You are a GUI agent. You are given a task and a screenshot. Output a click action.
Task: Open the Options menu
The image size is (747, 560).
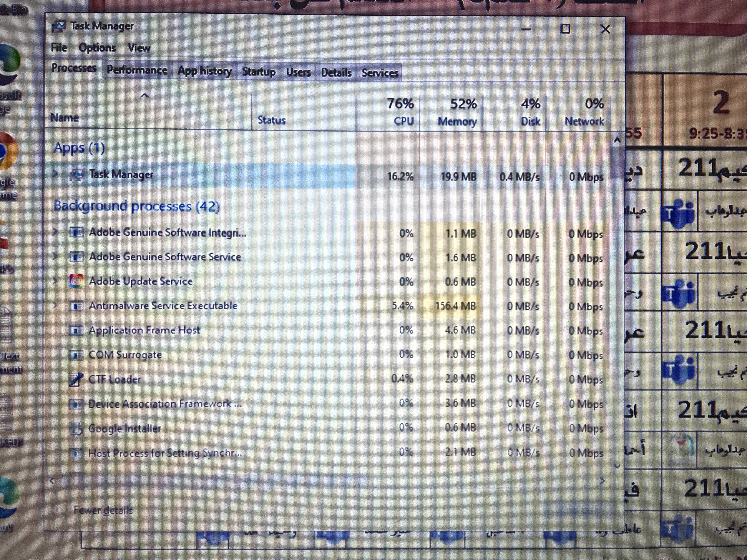coord(97,48)
